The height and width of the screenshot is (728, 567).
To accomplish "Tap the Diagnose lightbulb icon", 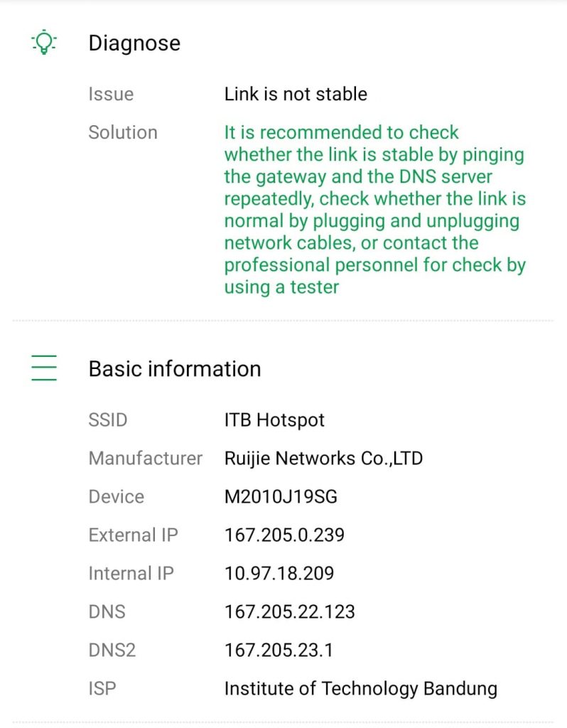I will point(44,43).
